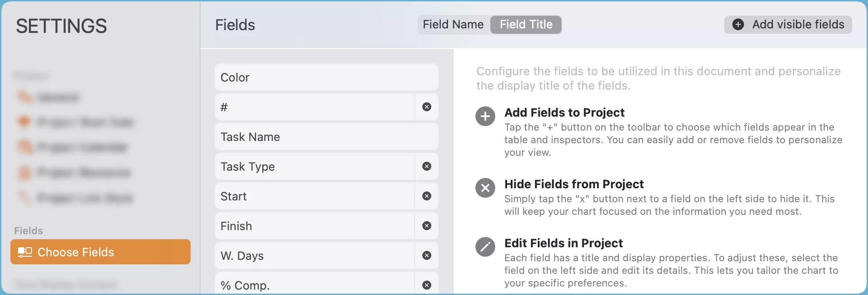Image resolution: width=868 pixels, height=295 pixels.
Task: Open the Project Calendar settings icon
Action: [25, 147]
